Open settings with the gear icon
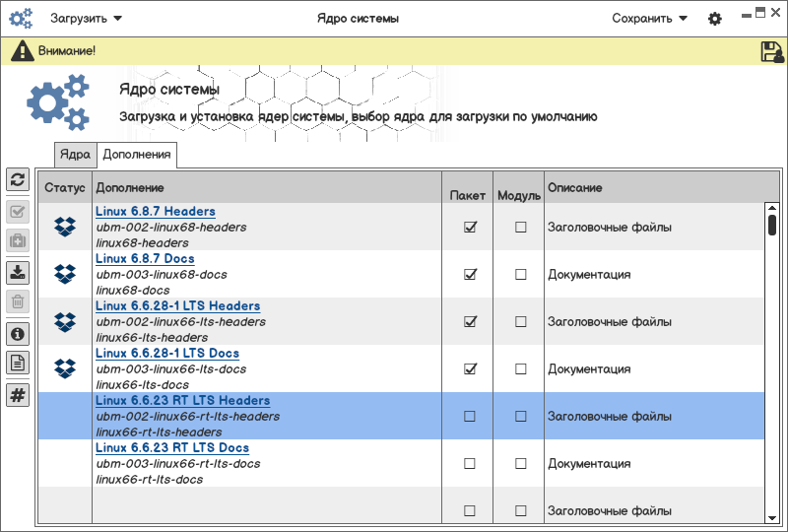The image size is (788, 532). click(715, 19)
